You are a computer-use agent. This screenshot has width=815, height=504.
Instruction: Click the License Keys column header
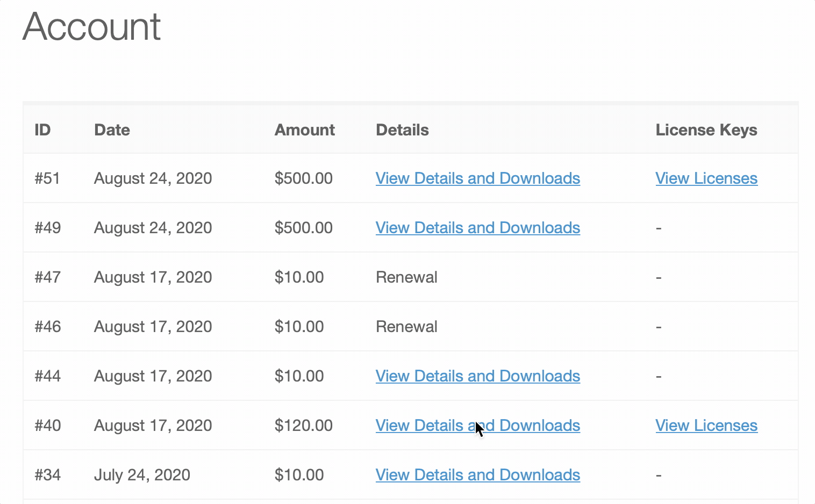click(x=706, y=130)
